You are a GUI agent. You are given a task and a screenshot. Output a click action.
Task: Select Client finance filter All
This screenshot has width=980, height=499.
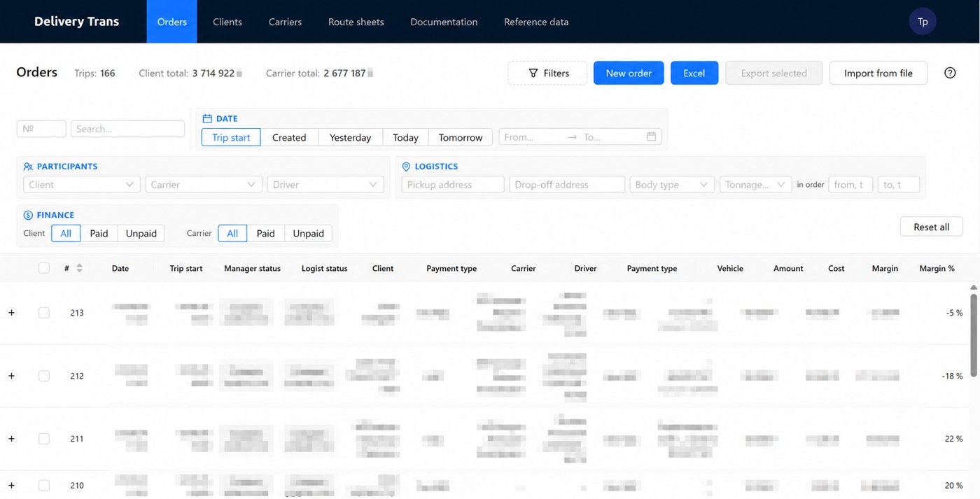pyautogui.click(x=66, y=233)
